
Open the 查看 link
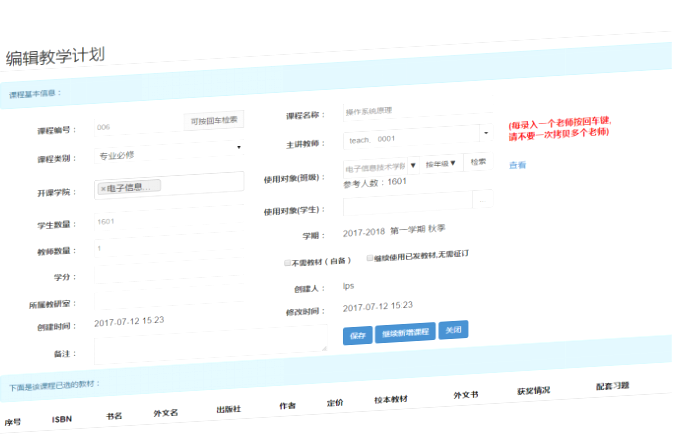(517, 165)
